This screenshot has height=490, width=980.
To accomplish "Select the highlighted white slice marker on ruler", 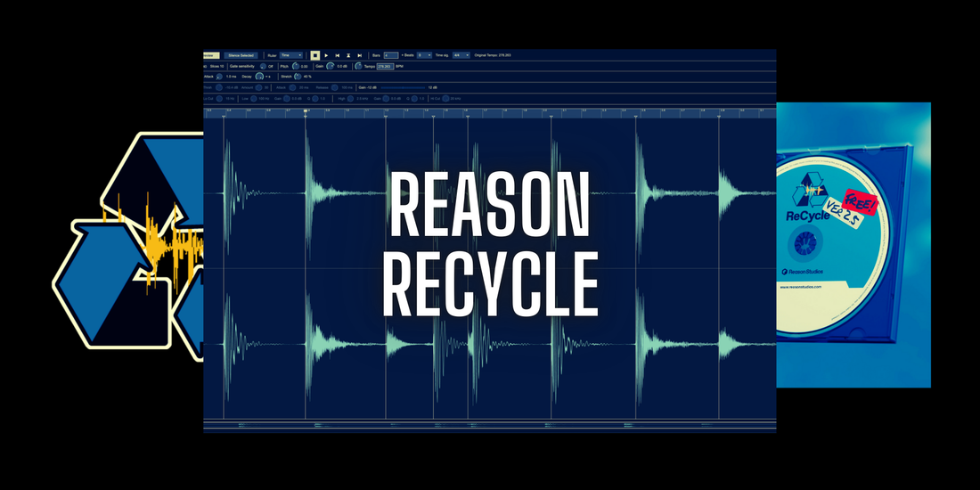I will coord(305,112).
